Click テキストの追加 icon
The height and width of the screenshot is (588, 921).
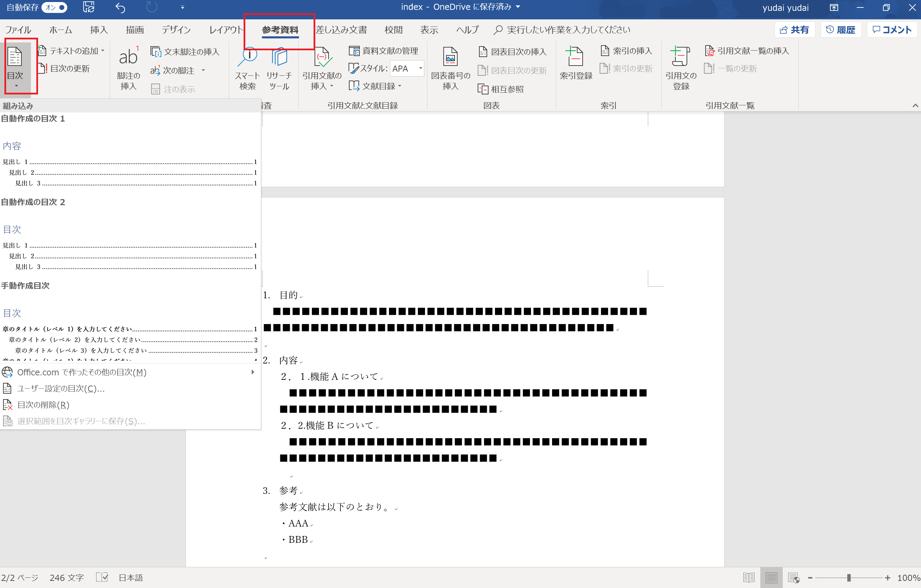pyautogui.click(x=42, y=51)
